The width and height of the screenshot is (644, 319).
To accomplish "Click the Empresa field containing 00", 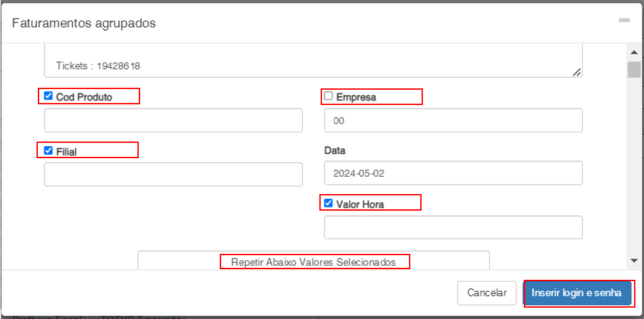I will click(453, 120).
